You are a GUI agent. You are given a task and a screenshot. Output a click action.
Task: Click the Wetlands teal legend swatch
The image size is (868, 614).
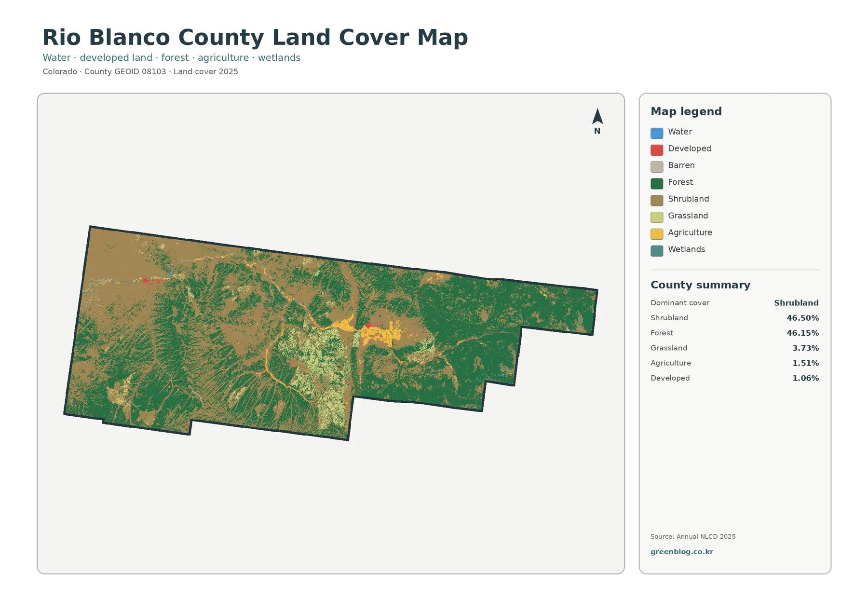pyautogui.click(x=657, y=251)
